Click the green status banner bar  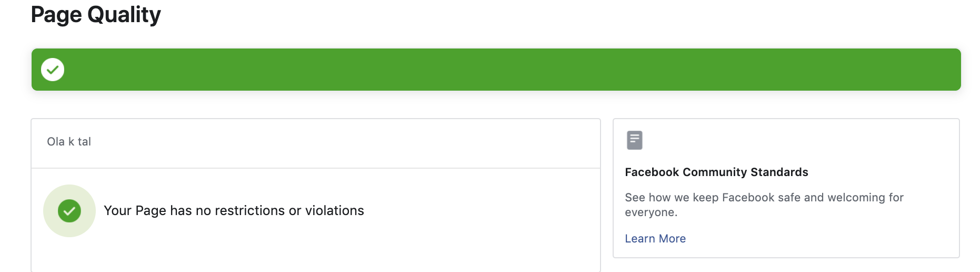[x=496, y=70]
